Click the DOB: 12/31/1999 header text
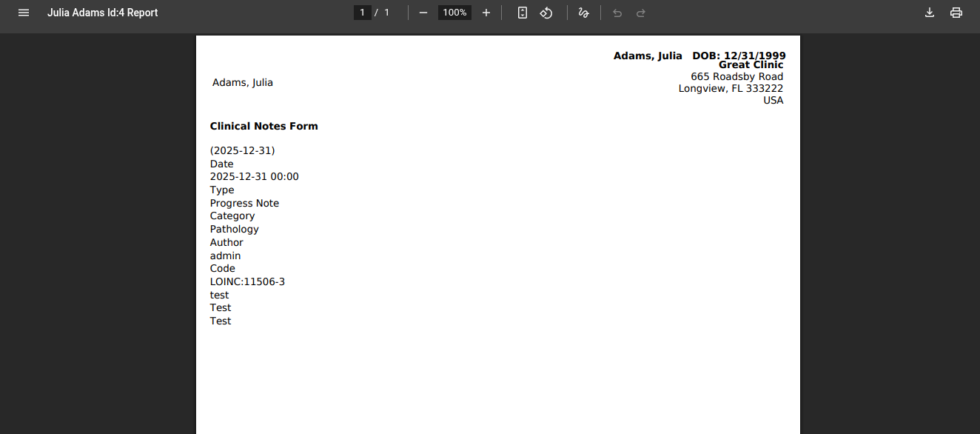The height and width of the screenshot is (434, 980). click(739, 56)
